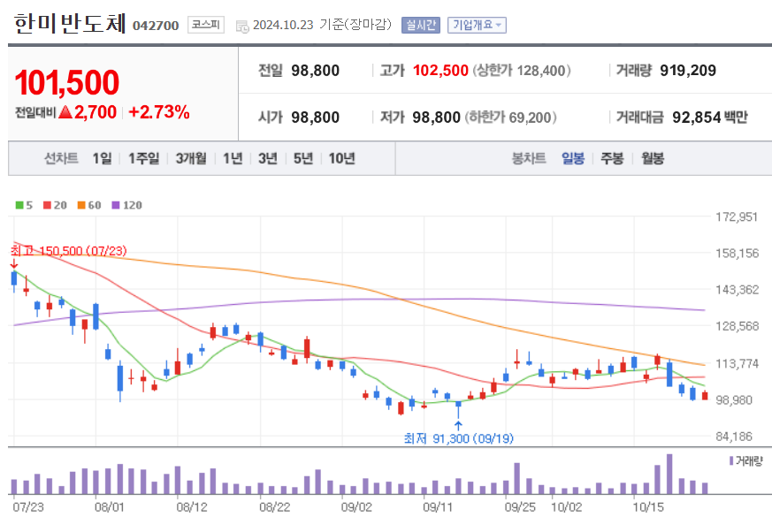Screen dimensions: 772x532
Task: Click the 거래량 919,209 value
Action: (x=688, y=71)
